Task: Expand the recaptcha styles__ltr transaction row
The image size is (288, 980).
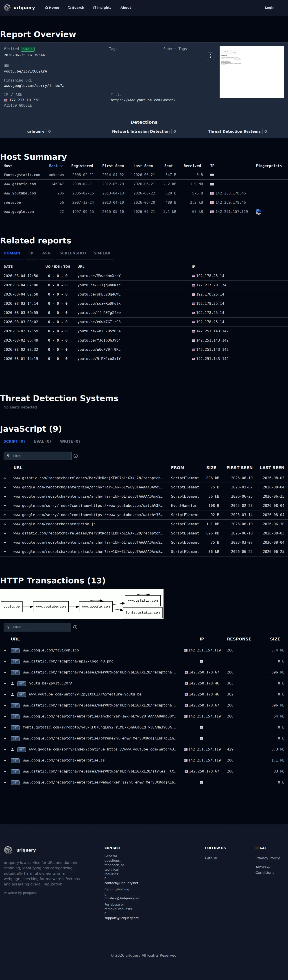Action: point(5,772)
